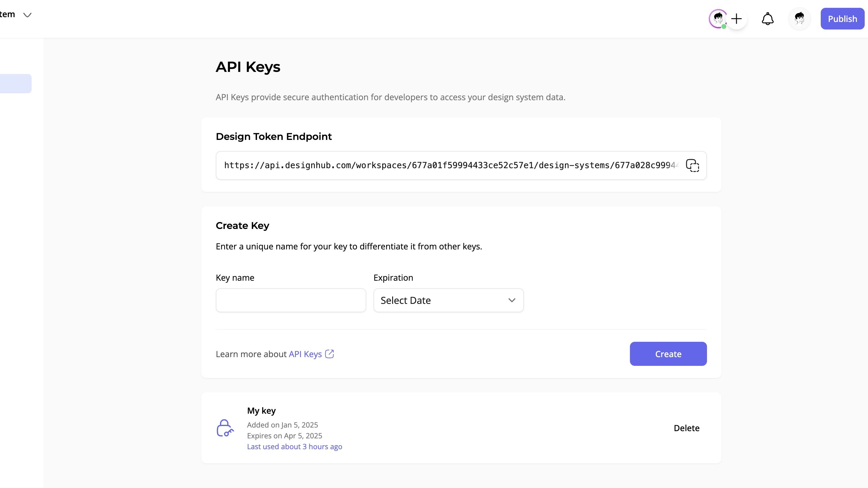Click the Expiration field label
The height and width of the screenshot is (488, 868).
[393, 277]
